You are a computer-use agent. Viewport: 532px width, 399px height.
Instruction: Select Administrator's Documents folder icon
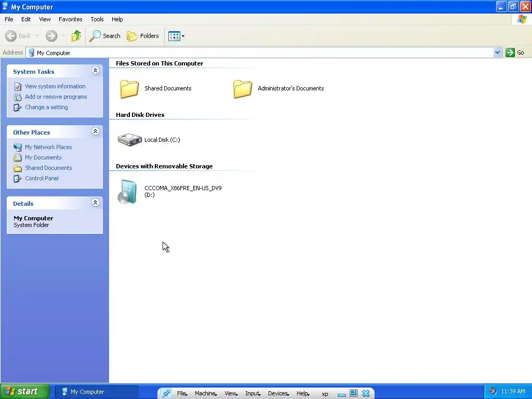pos(243,89)
